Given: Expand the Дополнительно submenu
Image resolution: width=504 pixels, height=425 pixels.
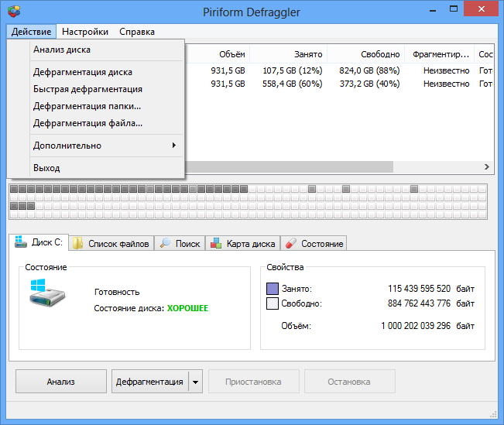Looking at the screenshot, I should point(96,146).
